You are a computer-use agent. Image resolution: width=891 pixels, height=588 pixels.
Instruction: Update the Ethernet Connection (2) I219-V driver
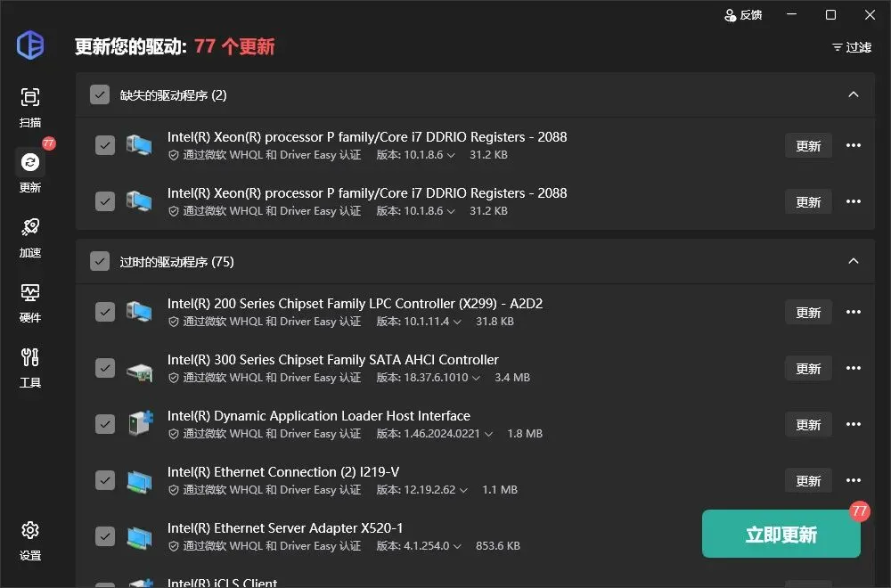[x=808, y=481]
